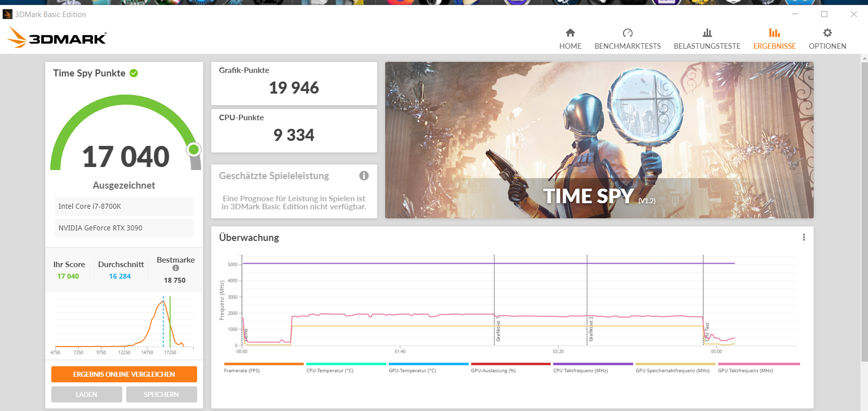Click the large 17 040 score number
This screenshot has width=868, height=411.
click(126, 156)
